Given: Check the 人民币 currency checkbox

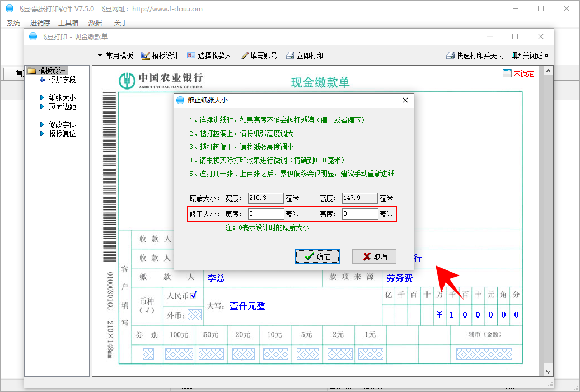Looking at the screenshot, I should click(x=193, y=295).
